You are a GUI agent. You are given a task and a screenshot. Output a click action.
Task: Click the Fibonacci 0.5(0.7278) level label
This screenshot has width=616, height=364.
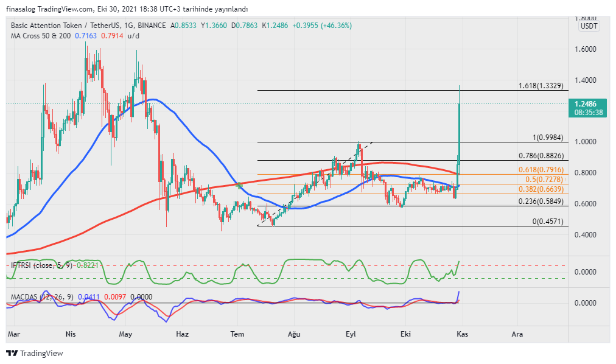click(545, 180)
